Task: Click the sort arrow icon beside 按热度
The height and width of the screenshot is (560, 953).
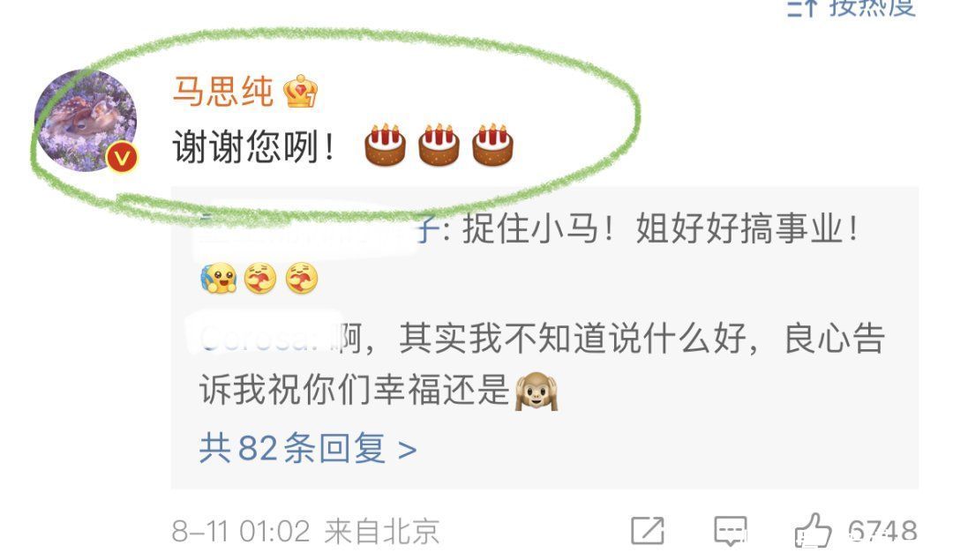Action: pos(804,8)
